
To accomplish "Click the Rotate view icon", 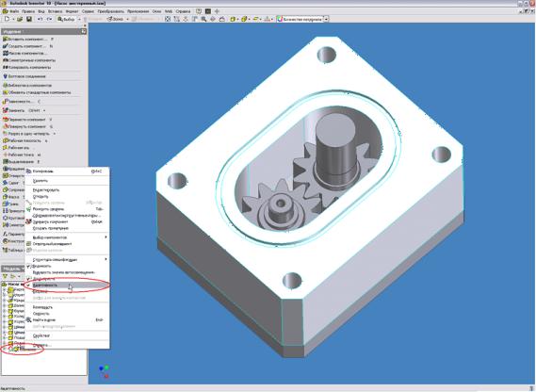I will pyautogui.click(x=213, y=19).
